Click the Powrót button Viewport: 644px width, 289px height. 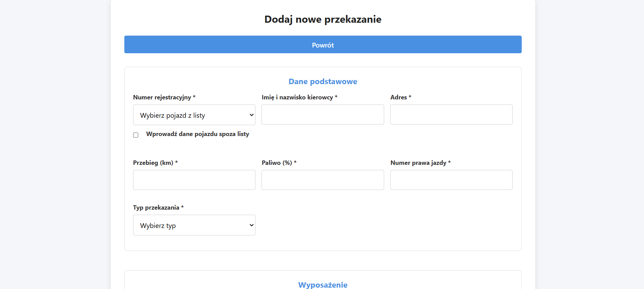323,44
